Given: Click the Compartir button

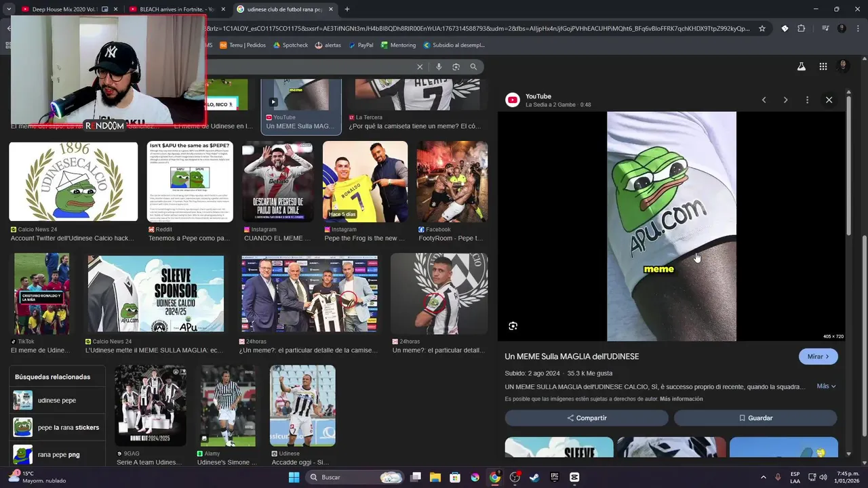Looking at the screenshot, I should (587, 418).
